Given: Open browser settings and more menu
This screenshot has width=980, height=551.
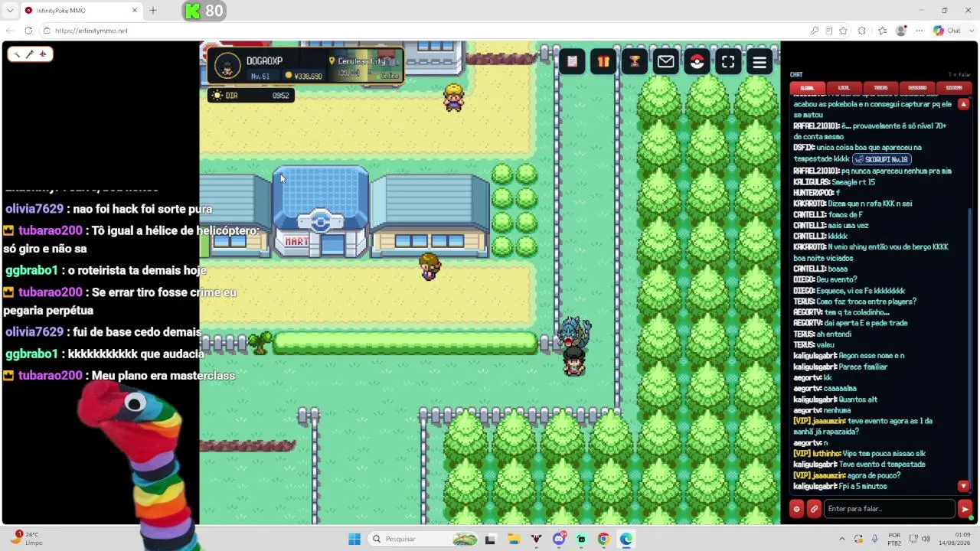Looking at the screenshot, I should (x=919, y=31).
